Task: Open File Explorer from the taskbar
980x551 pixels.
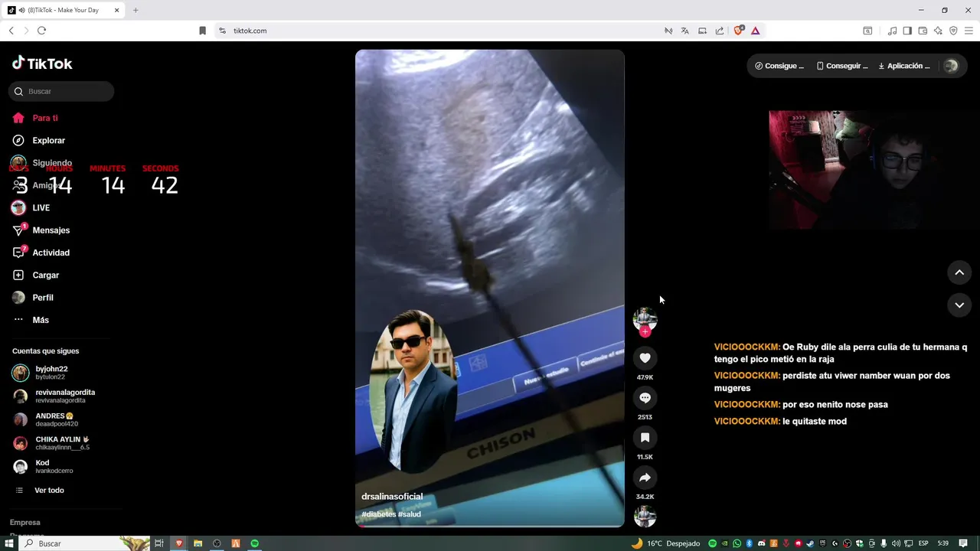Action: click(198, 543)
